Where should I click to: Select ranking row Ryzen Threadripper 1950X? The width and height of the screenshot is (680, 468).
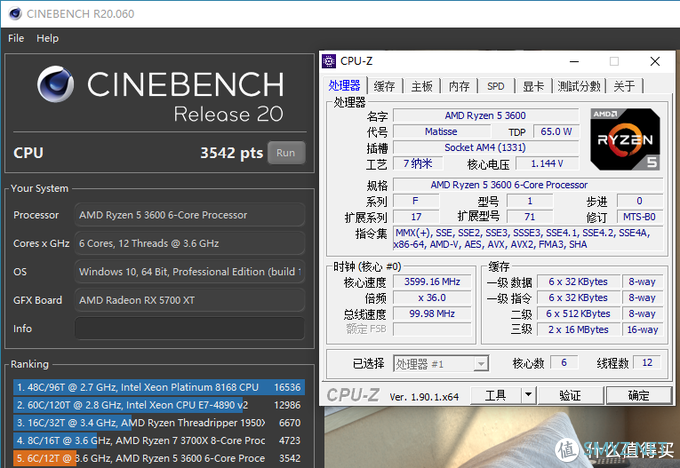point(159,422)
